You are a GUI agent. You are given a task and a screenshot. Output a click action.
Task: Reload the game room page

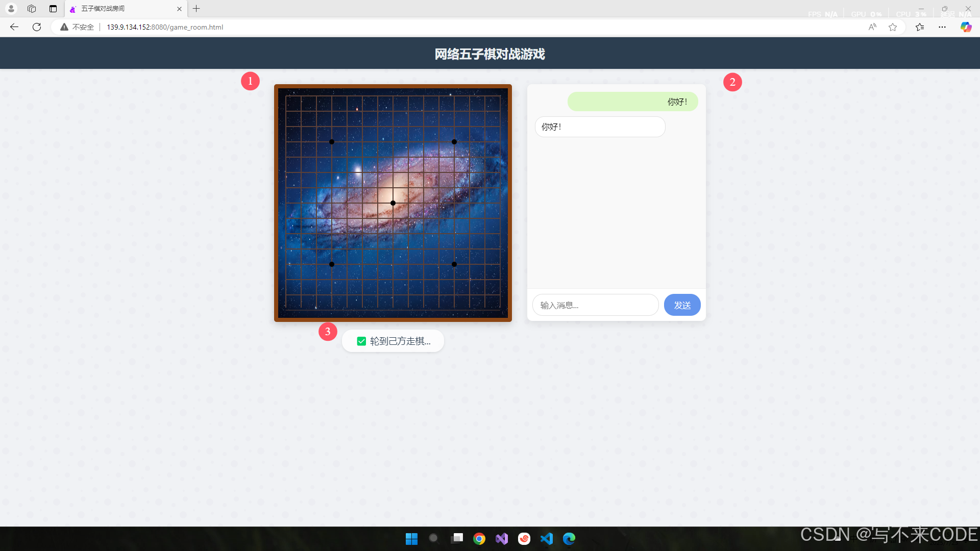tap(37, 27)
